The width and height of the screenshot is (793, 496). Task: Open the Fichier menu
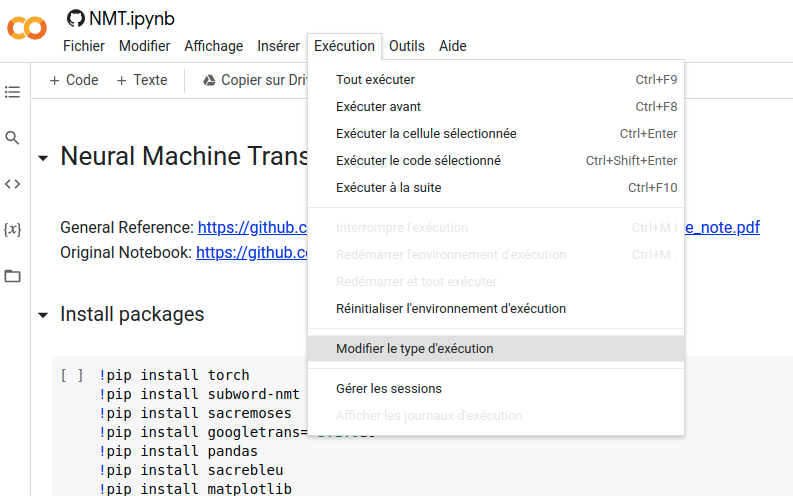[83, 46]
